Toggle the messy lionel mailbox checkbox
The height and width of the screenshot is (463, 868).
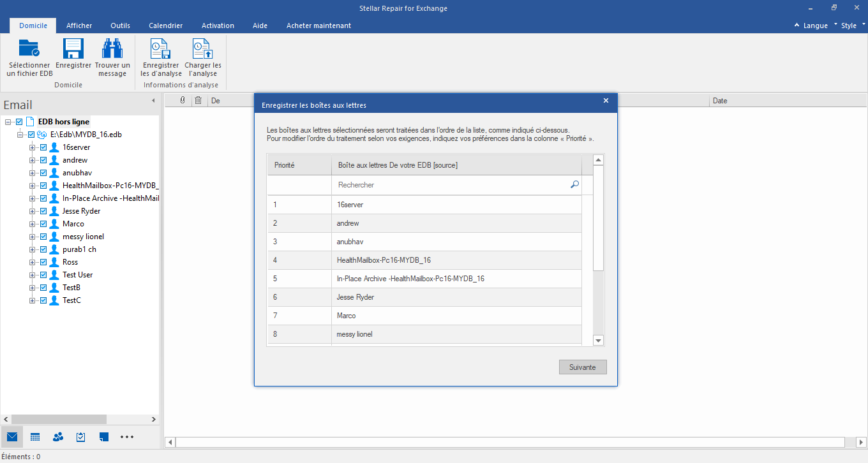click(43, 237)
